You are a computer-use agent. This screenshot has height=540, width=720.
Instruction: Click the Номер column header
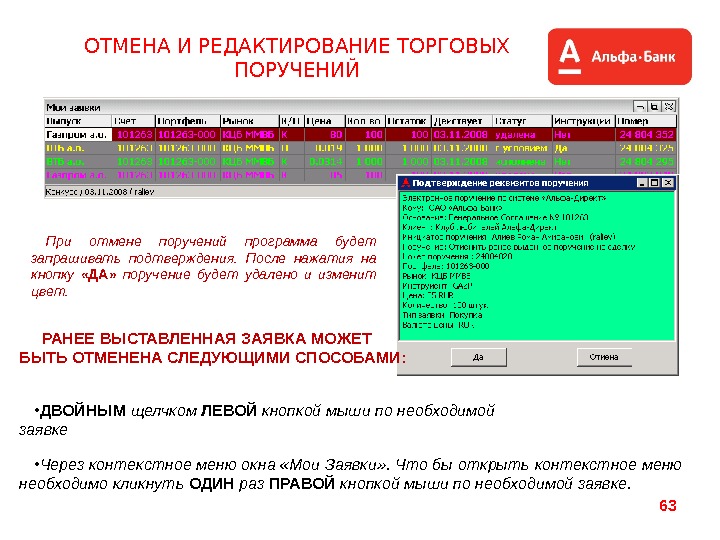coord(646,121)
